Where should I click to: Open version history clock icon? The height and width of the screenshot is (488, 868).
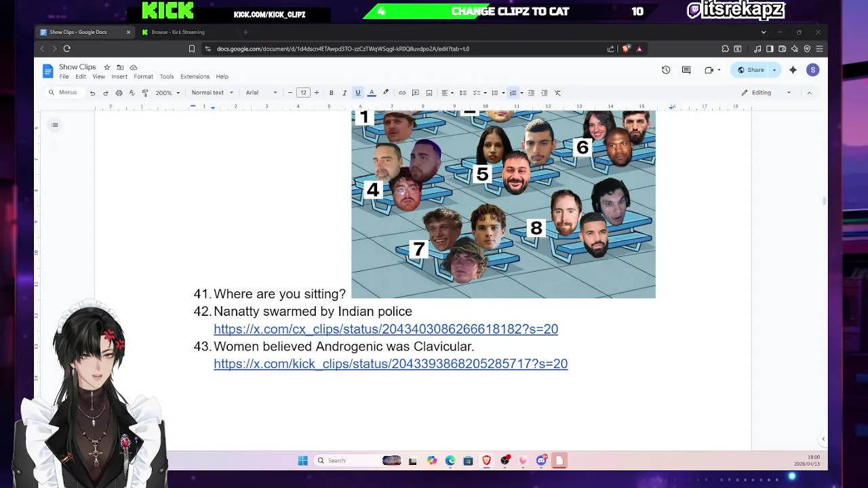666,70
